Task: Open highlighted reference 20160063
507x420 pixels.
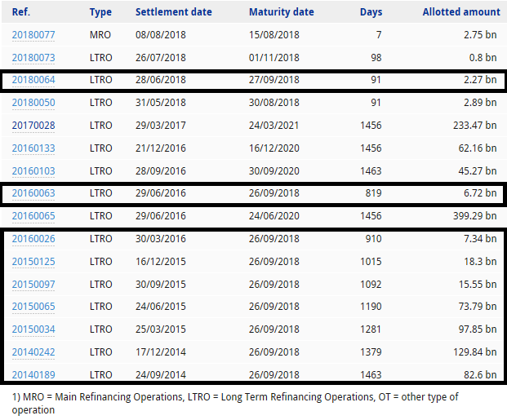Action: 33,193
